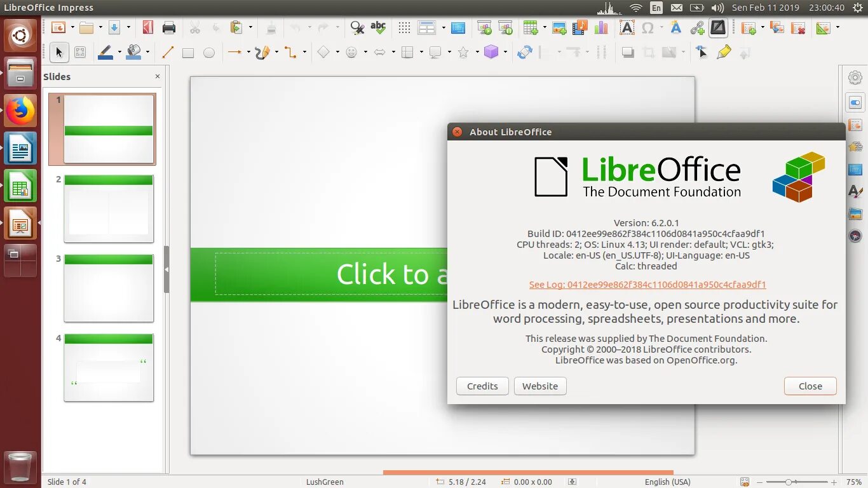868x488 pixels.
Task: Print the presentation via printer icon
Action: [169, 27]
